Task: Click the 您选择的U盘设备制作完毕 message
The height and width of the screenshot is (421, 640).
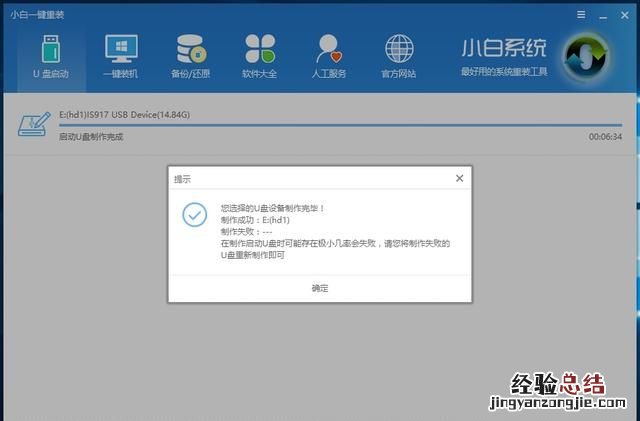Action: coord(272,208)
